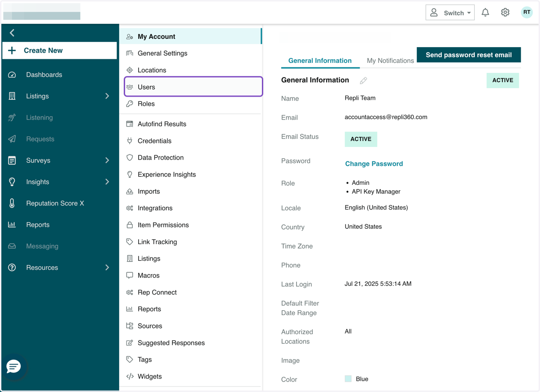This screenshot has height=392, width=540.
Task: Click the ACTIVE badge beside General Information heading
Action: [x=503, y=80]
